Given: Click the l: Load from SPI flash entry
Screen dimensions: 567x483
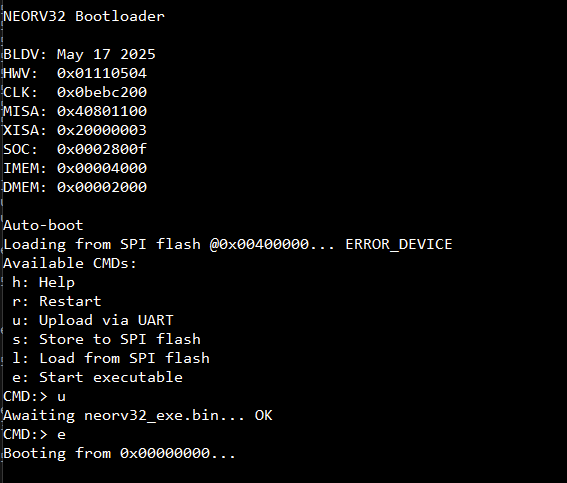Looking at the screenshot, I should [x=111, y=358].
